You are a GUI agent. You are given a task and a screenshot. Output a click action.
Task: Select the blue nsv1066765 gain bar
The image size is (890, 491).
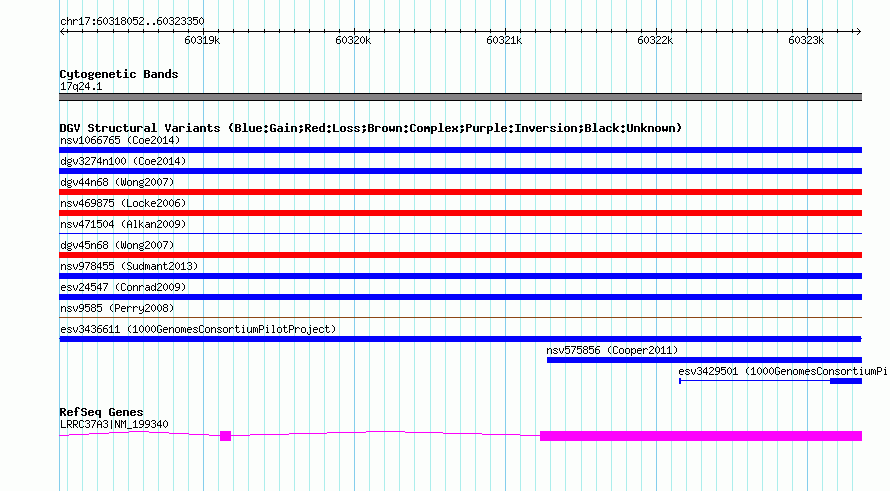point(460,150)
